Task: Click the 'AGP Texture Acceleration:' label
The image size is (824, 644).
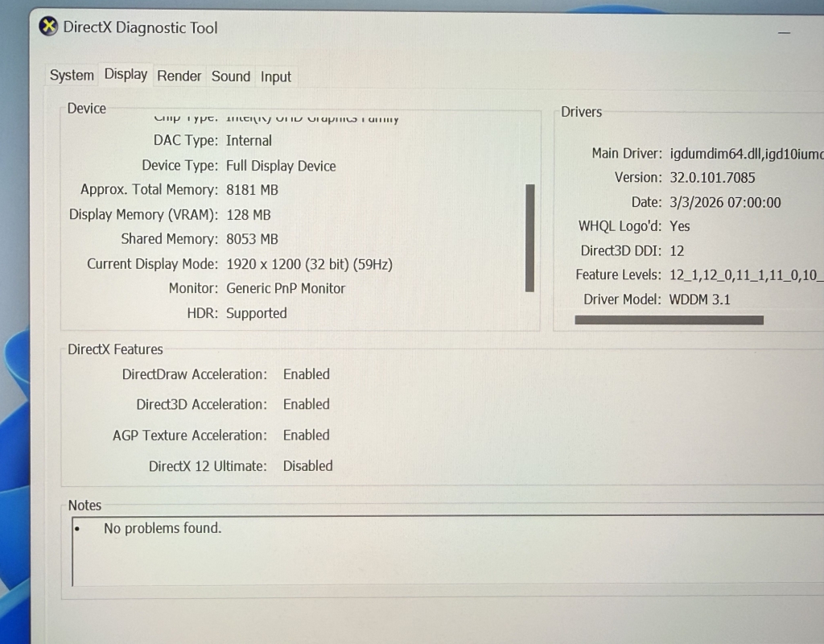Action: (190, 435)
